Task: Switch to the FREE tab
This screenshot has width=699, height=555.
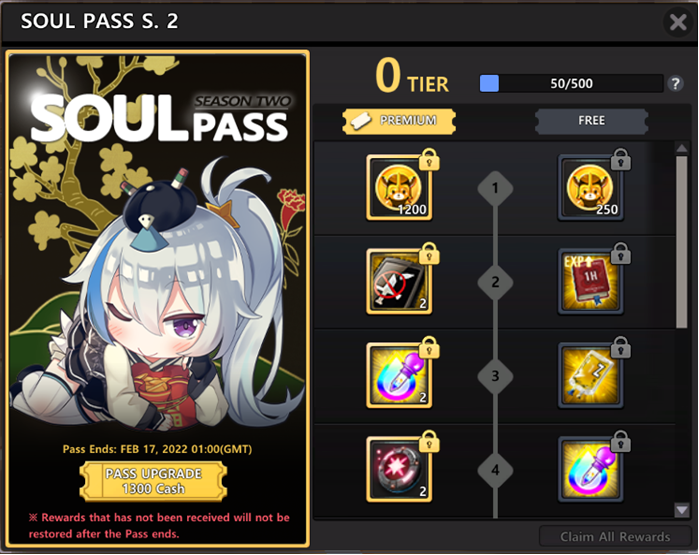Action: (592, 121)
